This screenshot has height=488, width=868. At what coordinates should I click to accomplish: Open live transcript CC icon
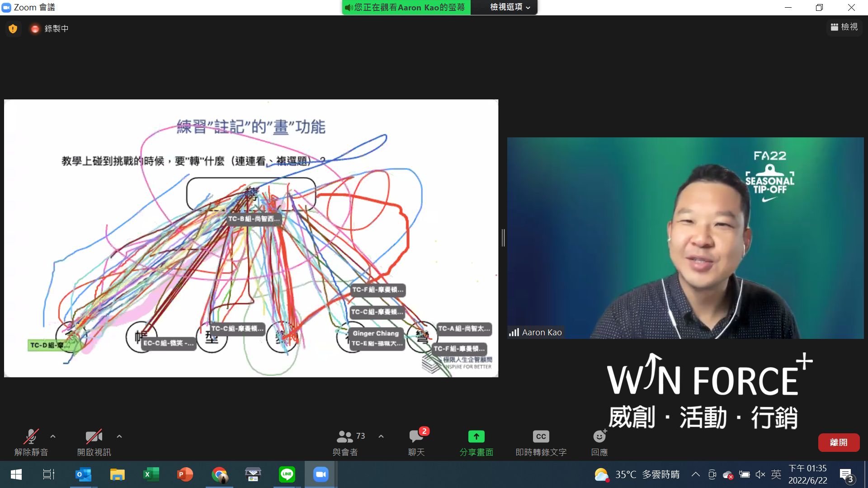coord(541,436)
